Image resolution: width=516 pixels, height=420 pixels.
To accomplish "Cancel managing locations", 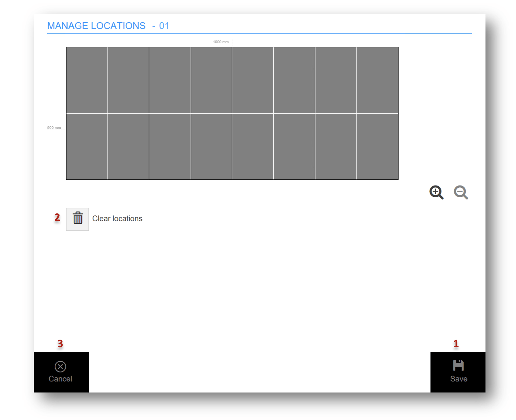I will [61, 372].
